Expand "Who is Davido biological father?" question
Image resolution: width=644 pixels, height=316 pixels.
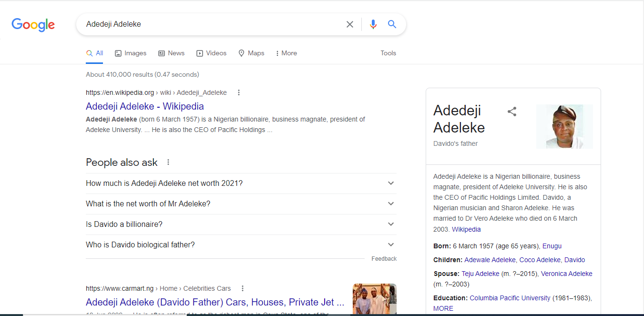(391, 245)
